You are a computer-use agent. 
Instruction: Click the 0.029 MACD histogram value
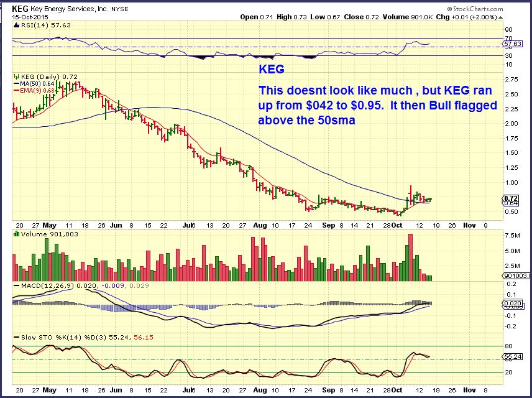point(138,285)
